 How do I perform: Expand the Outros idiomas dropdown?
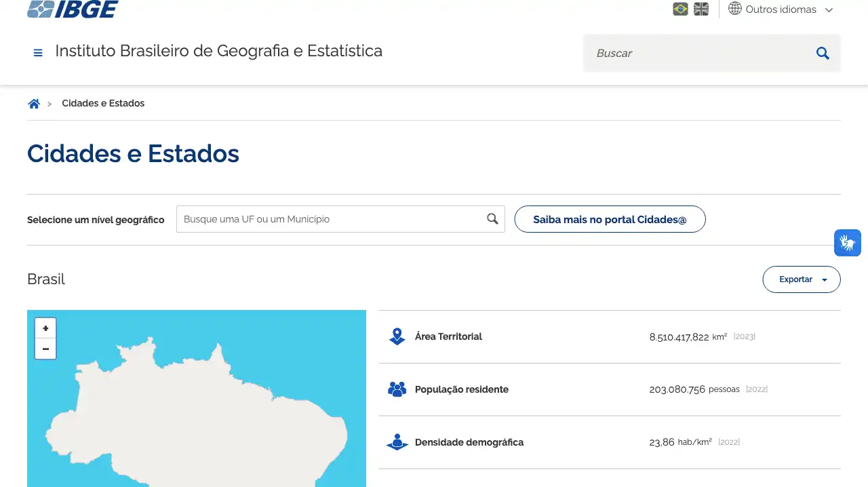pyautogui.click(x=781, y=9)
